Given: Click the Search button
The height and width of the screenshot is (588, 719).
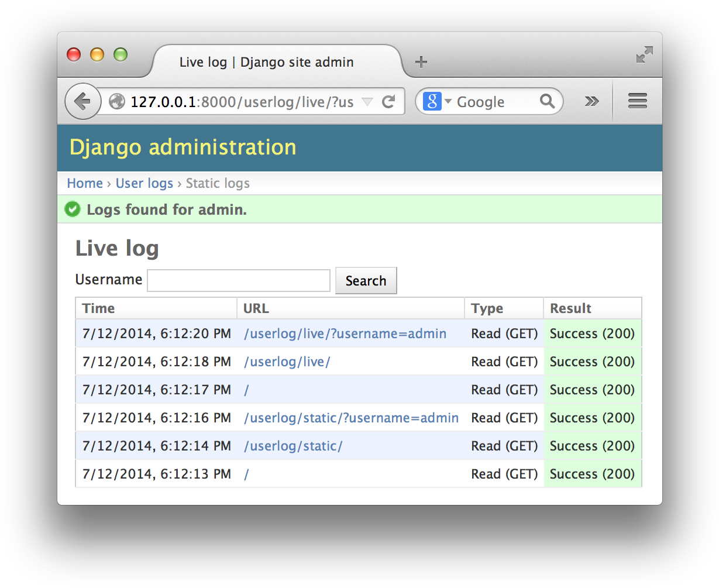Looking at the screenshot, I should pyautogui.click(x=366, y=281).
